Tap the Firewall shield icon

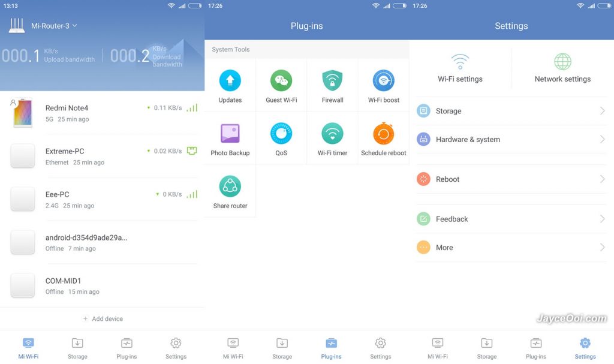(332, 80)
